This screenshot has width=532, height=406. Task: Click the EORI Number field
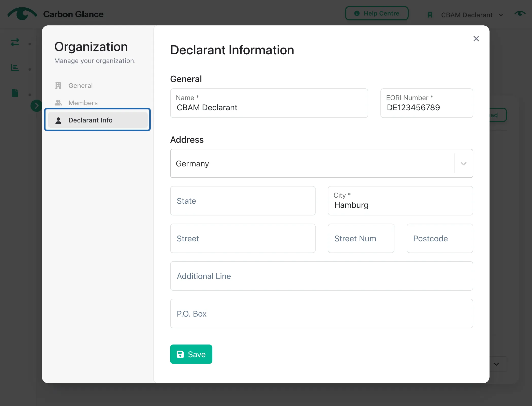427,103
